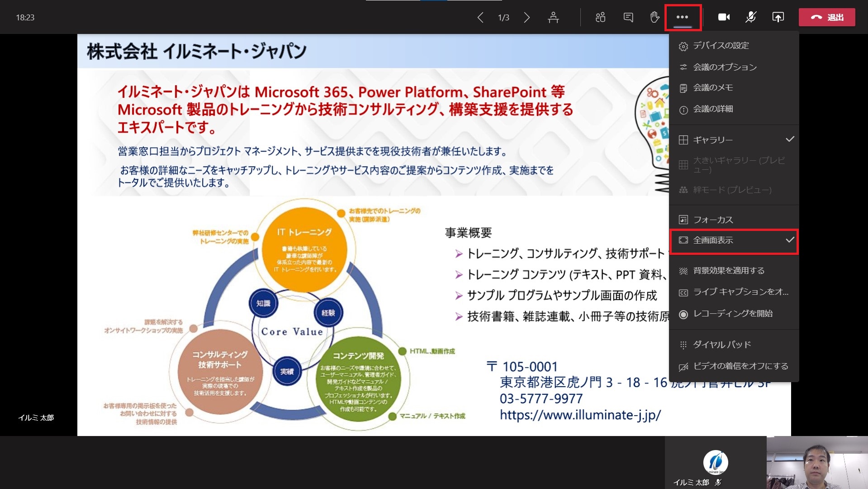868x489 pixels.
Task: Click the slide title 株式会社 イルミネート・ジャパン
Action: pyautogui.click(x=197, y=51)
